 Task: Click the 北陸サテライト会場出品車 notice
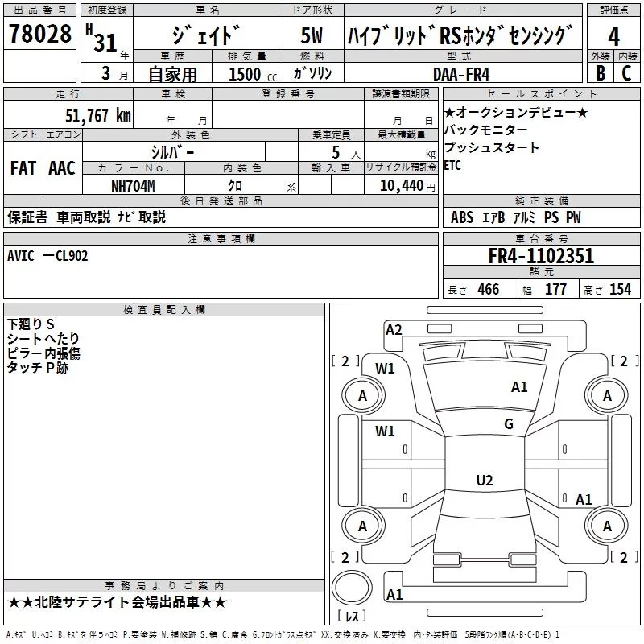point(118,603)
